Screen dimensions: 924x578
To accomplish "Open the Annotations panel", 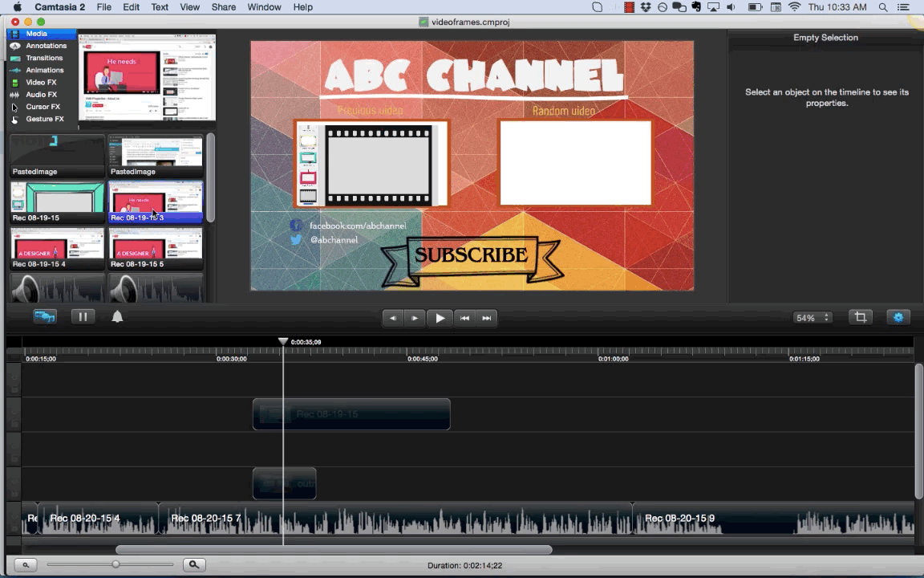I will (45, 46).
